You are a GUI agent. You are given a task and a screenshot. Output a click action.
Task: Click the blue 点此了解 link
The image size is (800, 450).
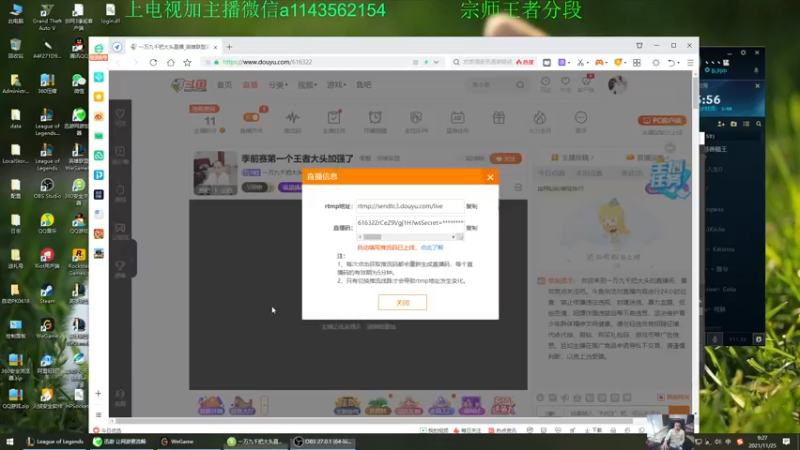pyautogui.click(x=432, y=247)
